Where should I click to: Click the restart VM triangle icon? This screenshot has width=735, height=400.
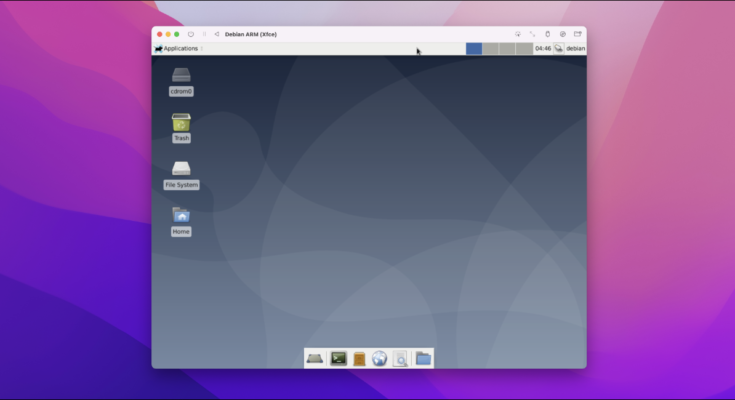(x=216, y=34)
